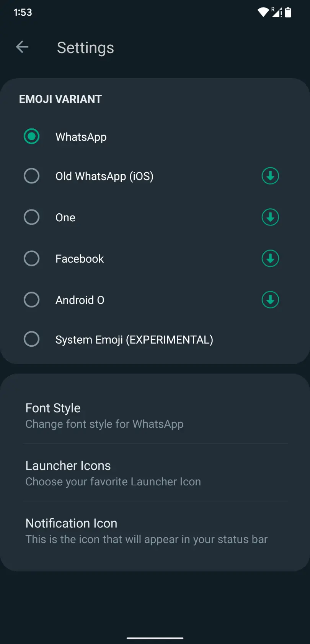Tap the Settings title text

85,48
